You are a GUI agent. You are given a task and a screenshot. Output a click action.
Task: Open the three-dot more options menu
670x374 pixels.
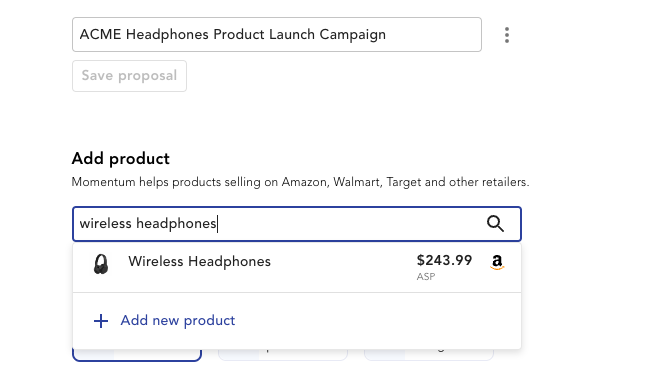coord(507,35)
